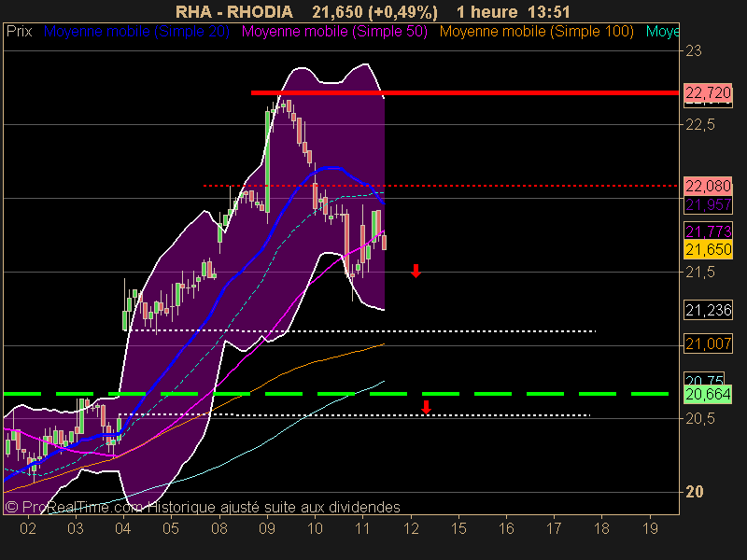747x560 pixels.
Task: Click the '23' price axis label
Action: [693, 51]
